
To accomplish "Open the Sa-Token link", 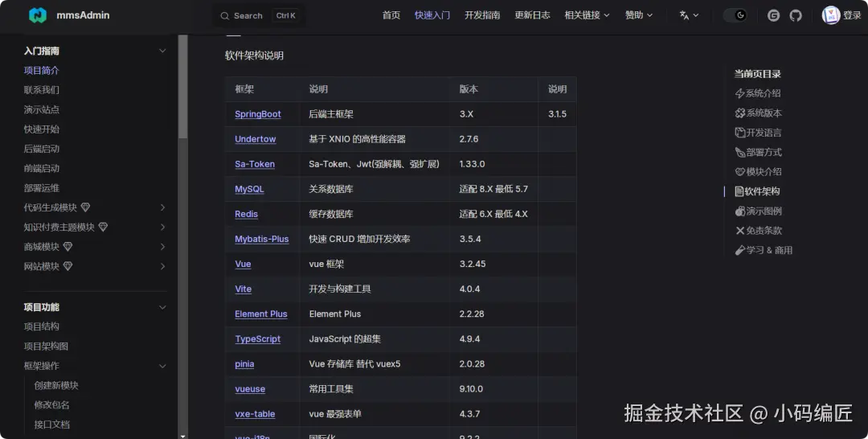I will point(255,164).
